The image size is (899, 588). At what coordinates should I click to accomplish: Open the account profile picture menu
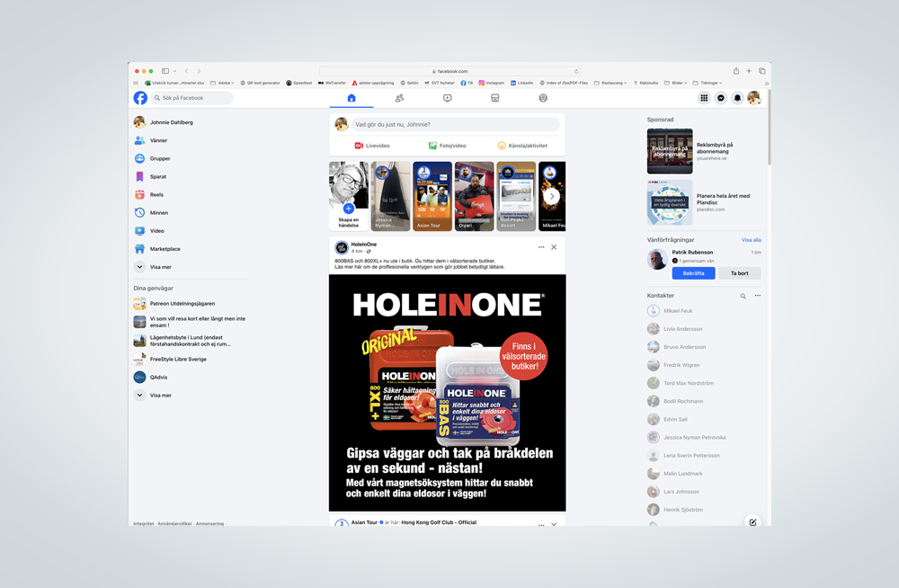coord(754,98)
